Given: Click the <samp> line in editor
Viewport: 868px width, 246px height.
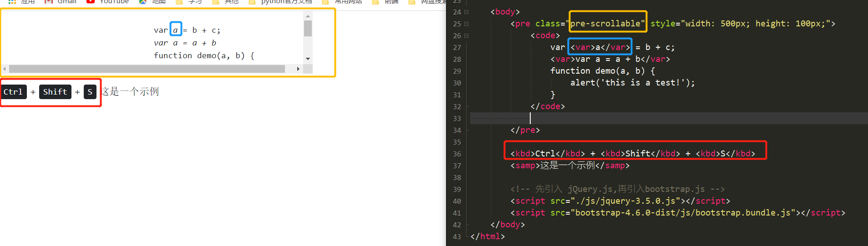Looking at the screenshot, I should click(x=570, y=166).
